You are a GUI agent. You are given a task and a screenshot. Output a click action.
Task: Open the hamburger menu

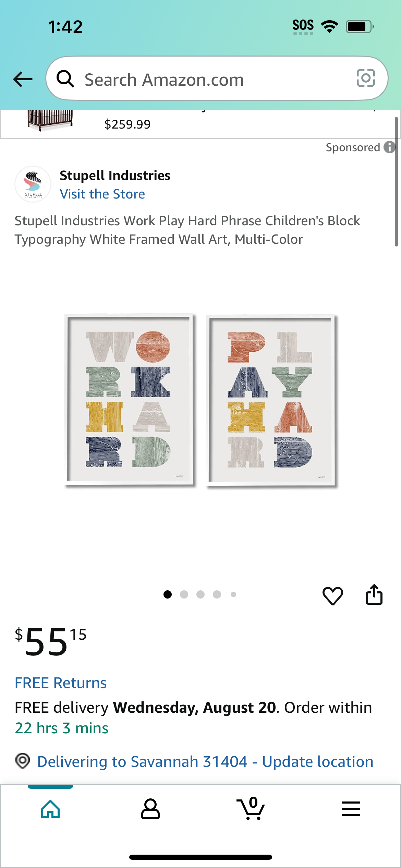click(351, 809)
